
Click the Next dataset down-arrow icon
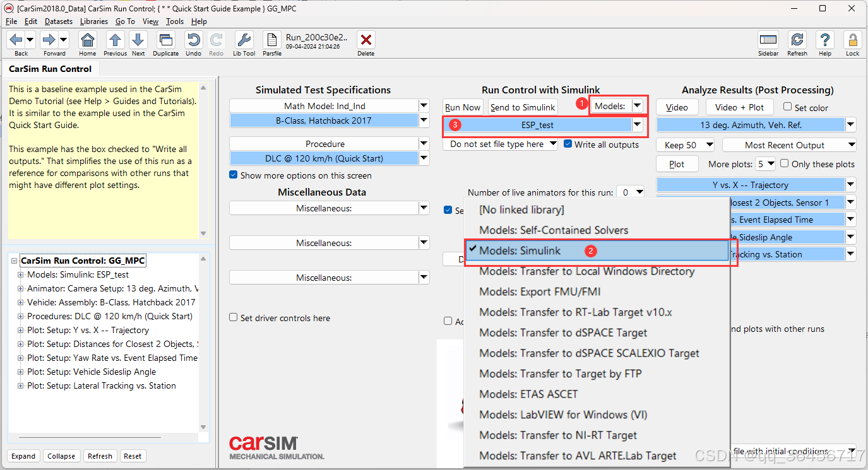pyautogui.click(x=138, y=40)
